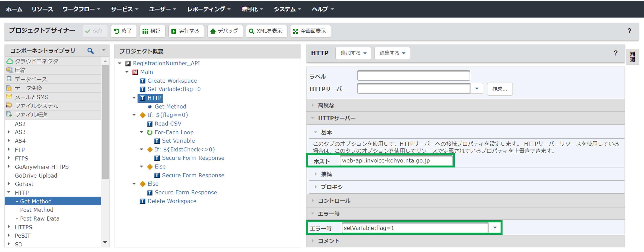Open the システム menu

click(x=287, y=9)
